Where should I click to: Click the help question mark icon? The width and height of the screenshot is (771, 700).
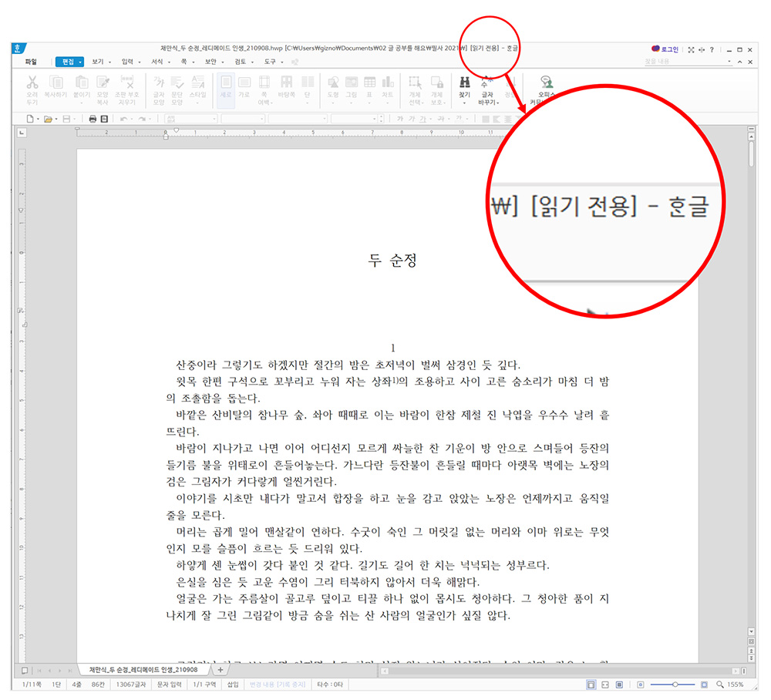pos(712,49)
